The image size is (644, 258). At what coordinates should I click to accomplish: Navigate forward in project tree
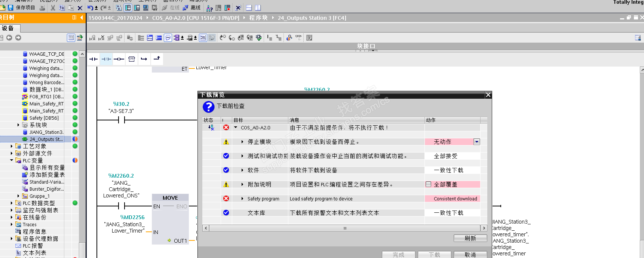pos(18,38)
